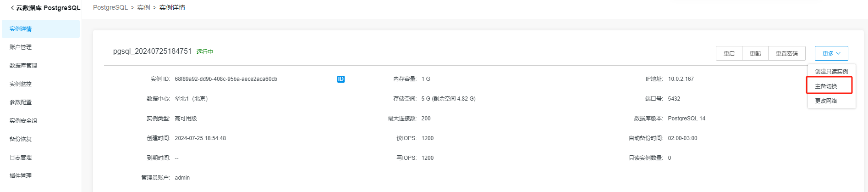Open 账户管理 in the sidebar
Image resolution: width=868 pixels, height=192 pixels.
(21, 47)
